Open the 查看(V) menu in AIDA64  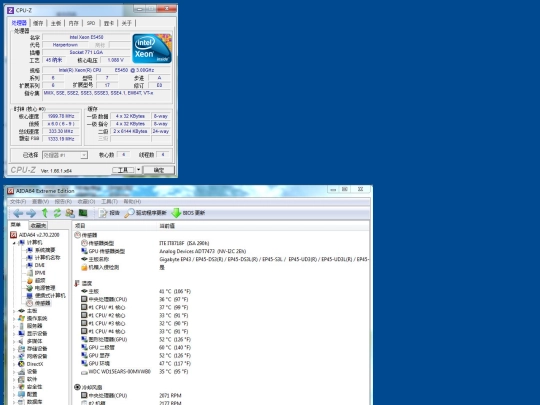tap(41, 201)
